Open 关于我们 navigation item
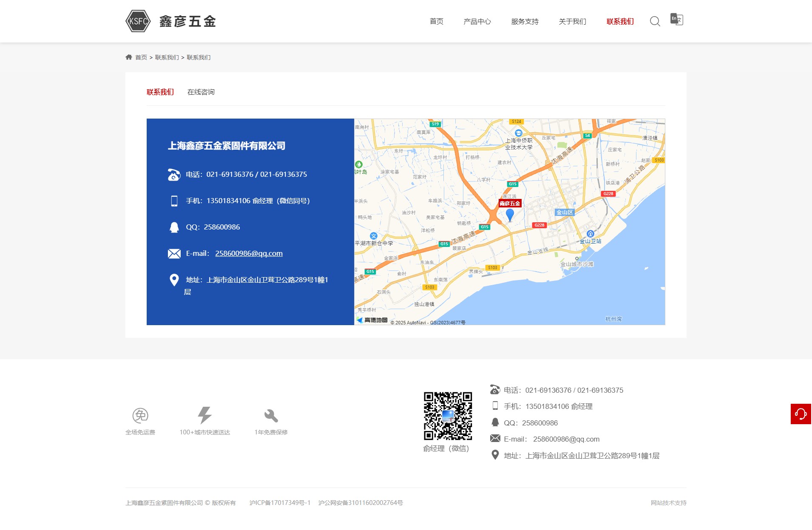The width and height of the screenshot is (812, 530). pos(572,22)
